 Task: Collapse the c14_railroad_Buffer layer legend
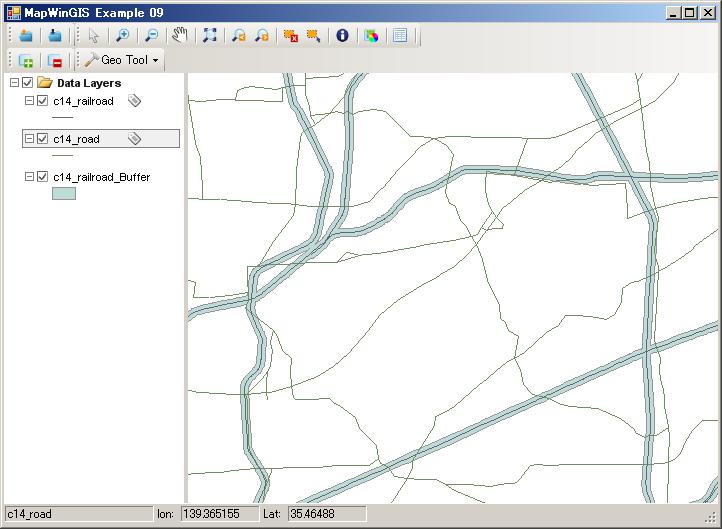(x=29, y=177)
